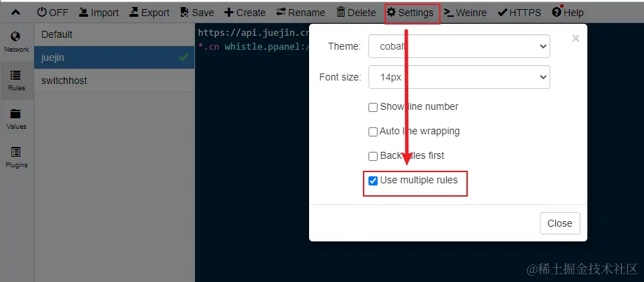Viewport: 644px width, 282px height.
Task: Enable Back rules first checkbox
Action: click(x=373, y=156)
